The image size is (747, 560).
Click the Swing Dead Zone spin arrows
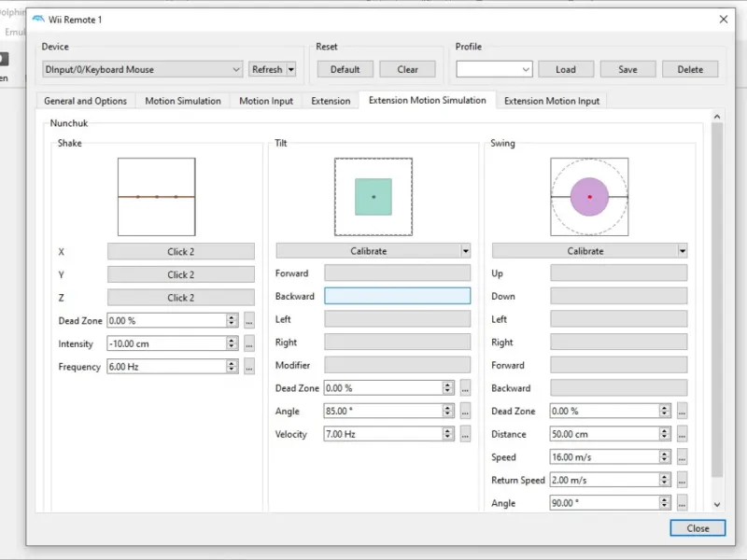665,411
